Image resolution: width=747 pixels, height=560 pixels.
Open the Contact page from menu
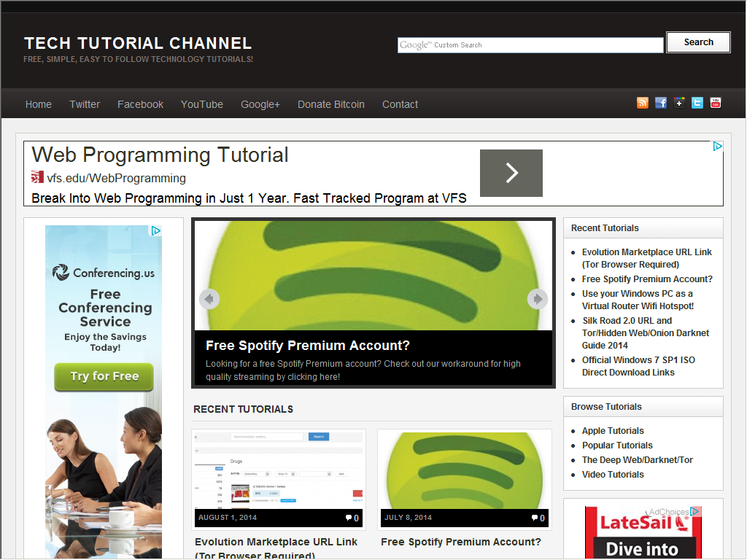tap(400, 104)
